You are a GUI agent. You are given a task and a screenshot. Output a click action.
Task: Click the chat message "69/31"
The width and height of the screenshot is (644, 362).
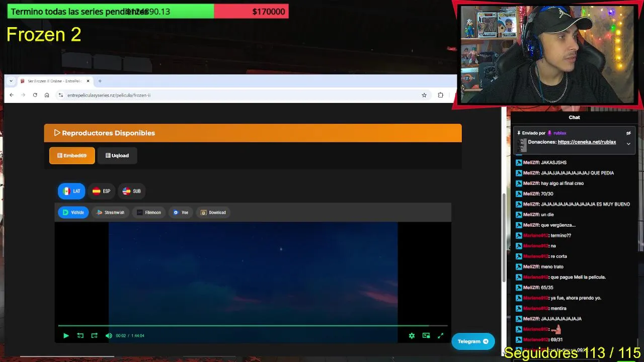pos(557,339)
